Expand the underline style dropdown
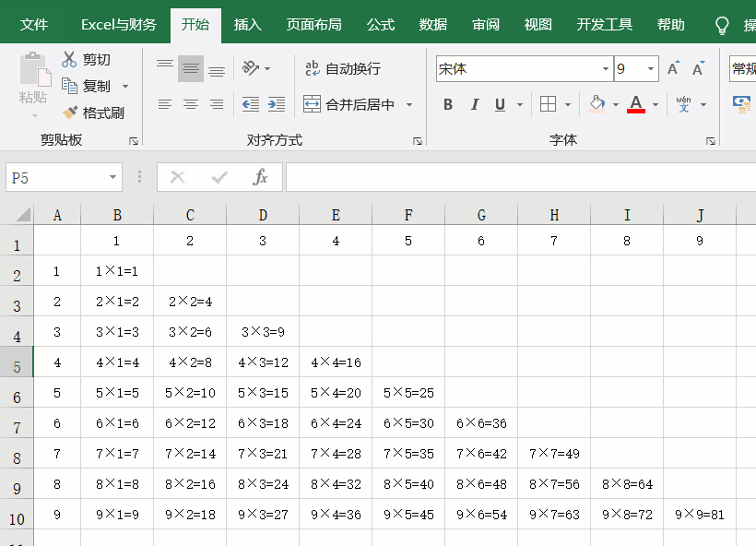Image resolution: width=756 pixels, height=546 pixels. pos(520,104)
